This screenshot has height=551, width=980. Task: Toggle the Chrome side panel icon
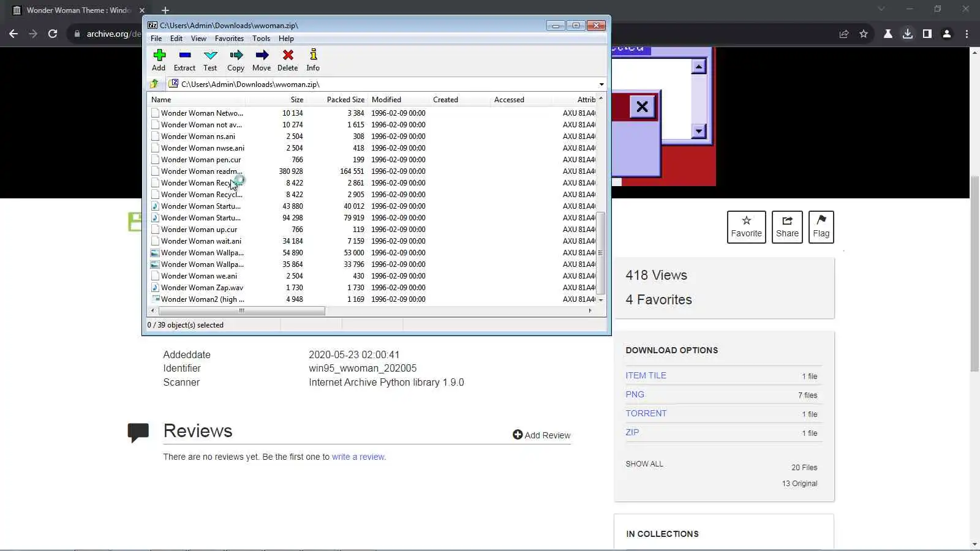927,34
